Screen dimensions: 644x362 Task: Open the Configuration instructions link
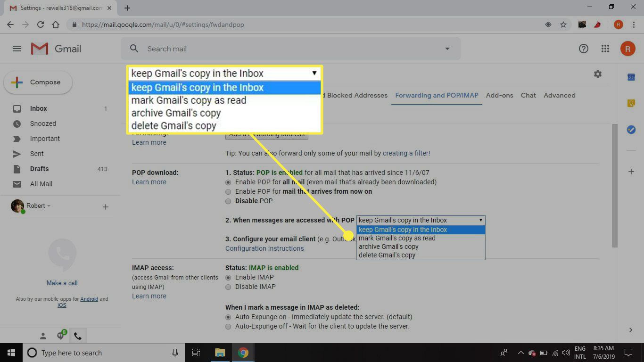click(264, 248)
